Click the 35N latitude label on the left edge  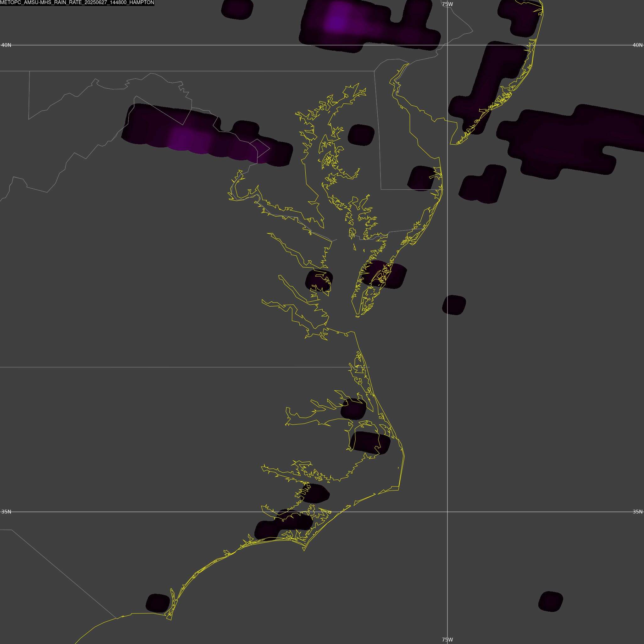[x=6, y=512]
